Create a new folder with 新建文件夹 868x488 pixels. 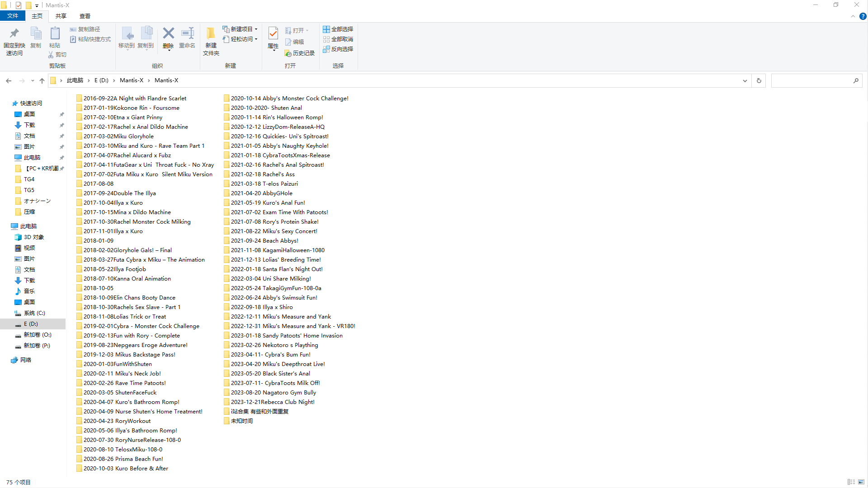coord(211,41)
